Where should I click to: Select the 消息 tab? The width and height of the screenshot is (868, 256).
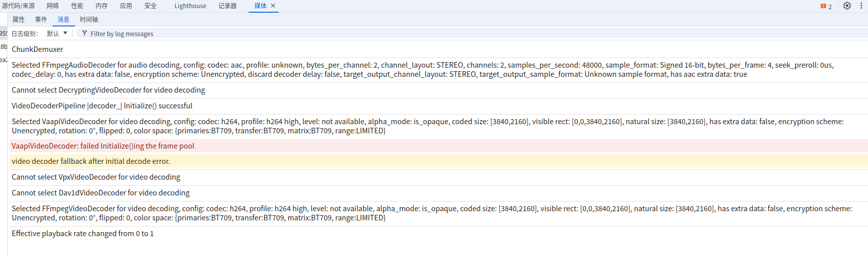click(63, 19)
